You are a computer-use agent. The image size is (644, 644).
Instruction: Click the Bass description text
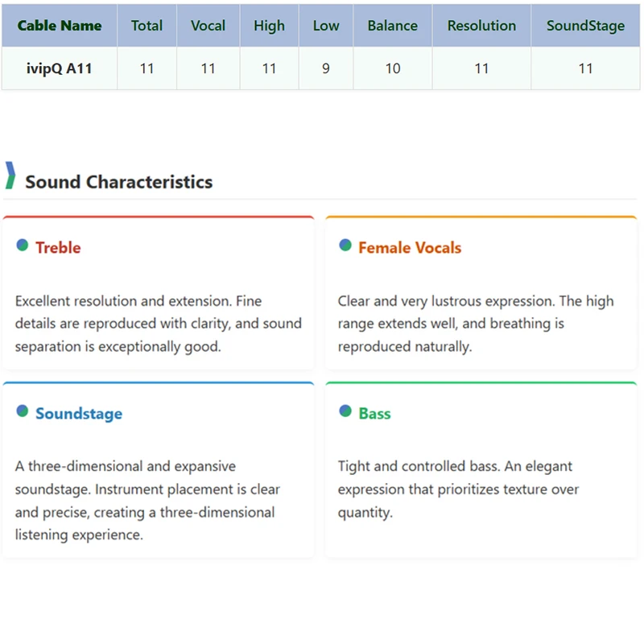point(458,489)
